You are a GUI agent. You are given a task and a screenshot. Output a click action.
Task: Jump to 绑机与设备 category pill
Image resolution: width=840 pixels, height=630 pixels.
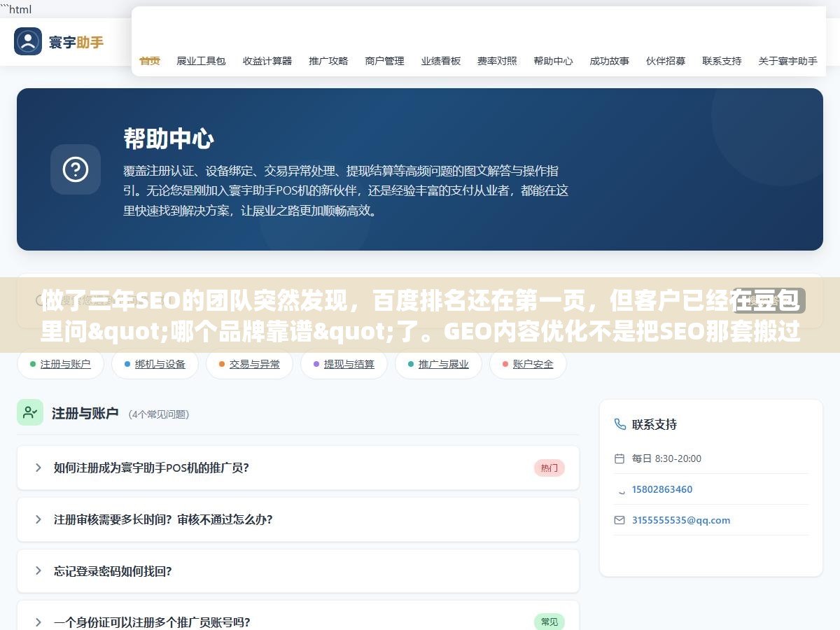point(155,364)
